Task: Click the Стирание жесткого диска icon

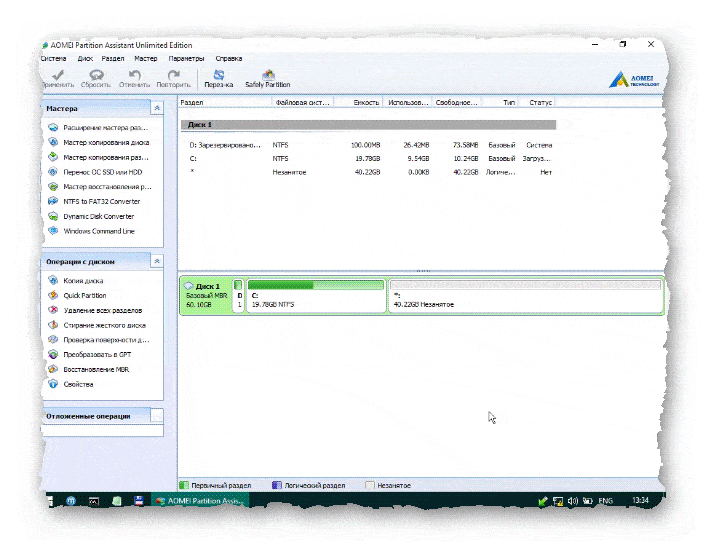Action: tap(53, 325)
